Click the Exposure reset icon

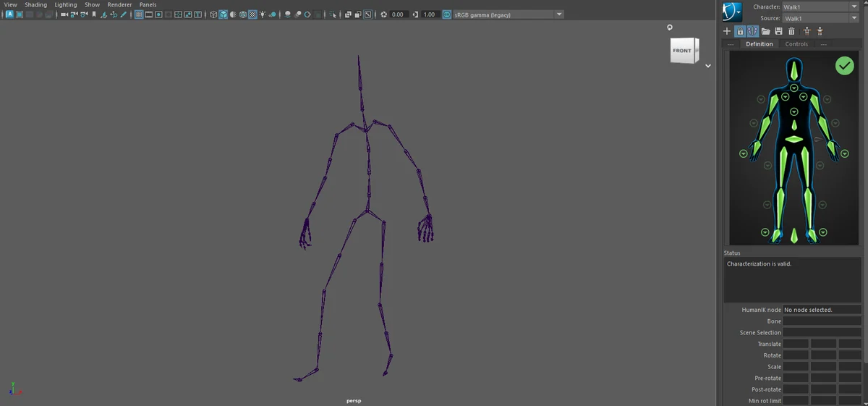383,14
